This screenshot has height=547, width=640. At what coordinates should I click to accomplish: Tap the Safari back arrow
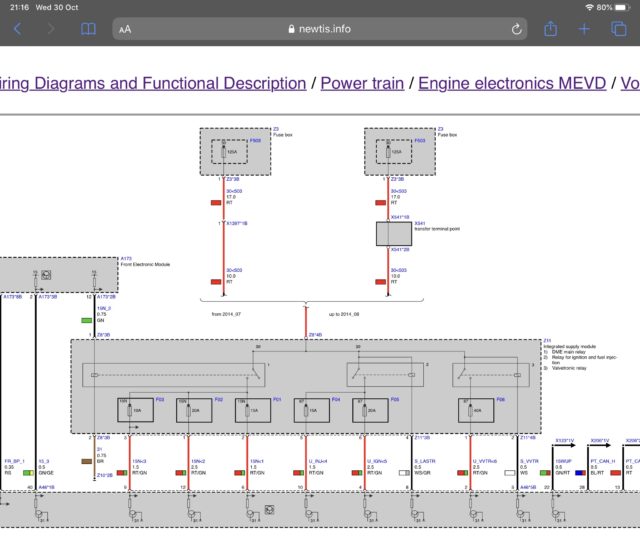(18, 29)
